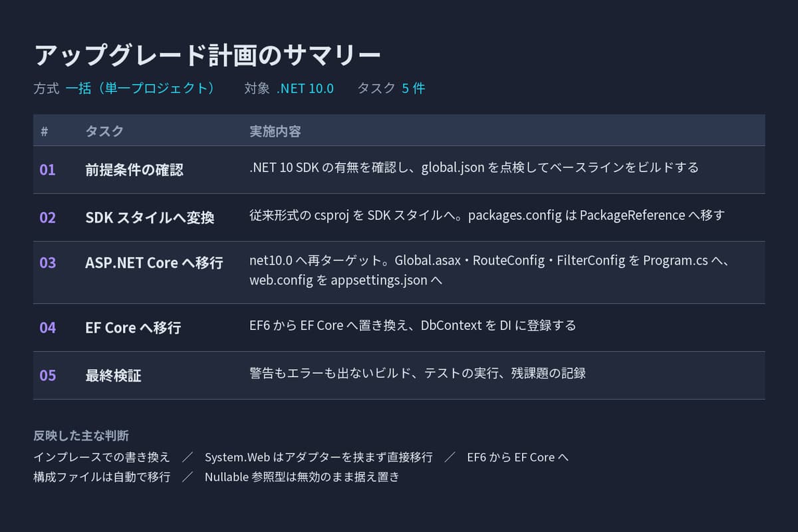Click row number 04
The image size is (798, 532).
tap(48, 328)
